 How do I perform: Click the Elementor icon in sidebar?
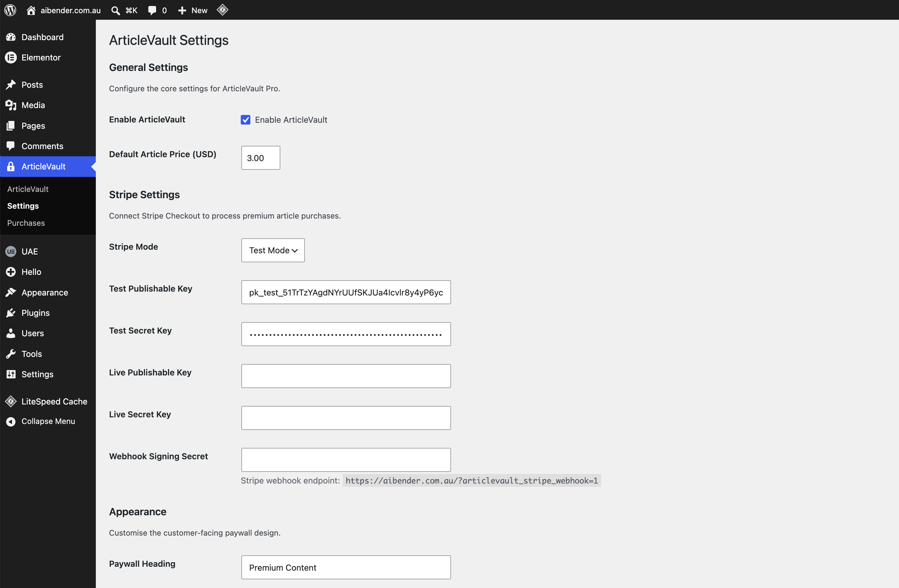click(11, 57)
